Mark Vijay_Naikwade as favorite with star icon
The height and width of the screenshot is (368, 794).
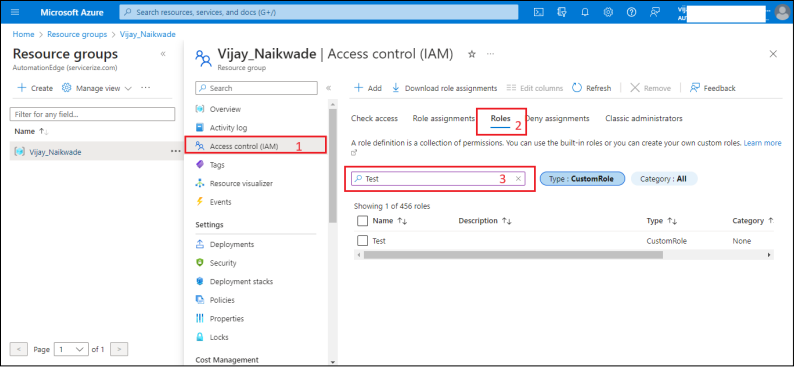(x=471, y=54)
